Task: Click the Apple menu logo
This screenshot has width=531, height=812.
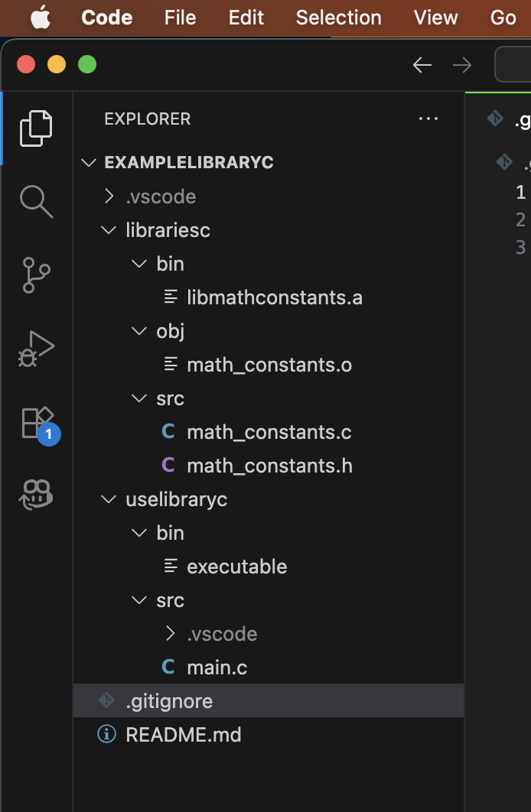Action: click(x=41, y=18)
